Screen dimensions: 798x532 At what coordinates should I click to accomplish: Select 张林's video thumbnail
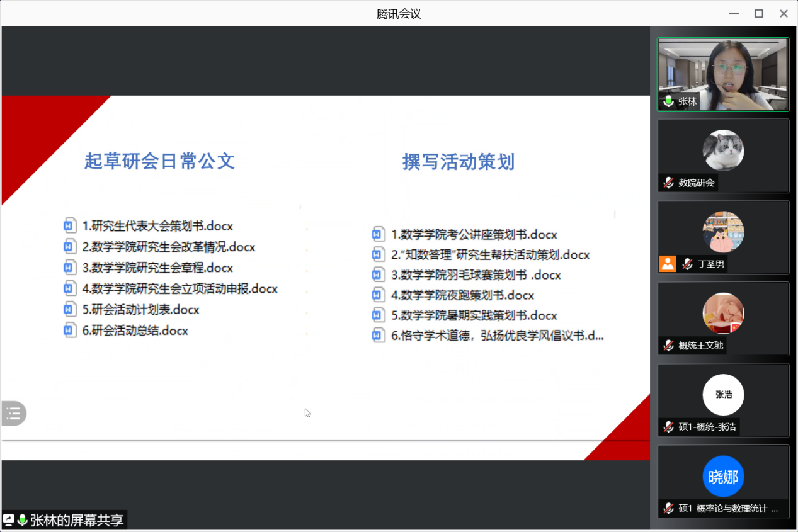(x=723, y=74)
